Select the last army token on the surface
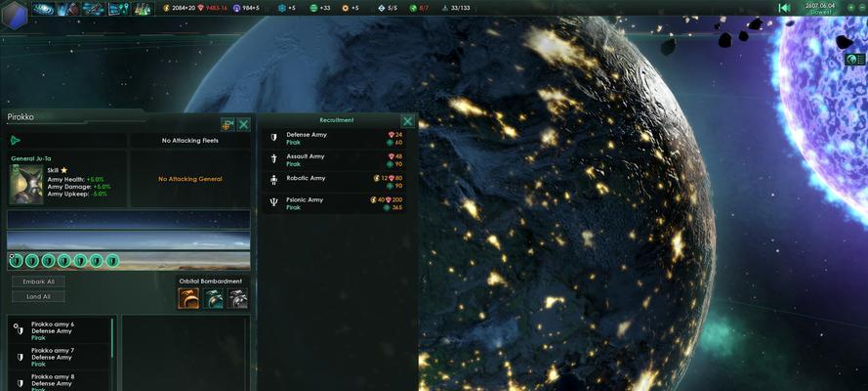This screenshot has width=868, height=391. coord(112,260)
